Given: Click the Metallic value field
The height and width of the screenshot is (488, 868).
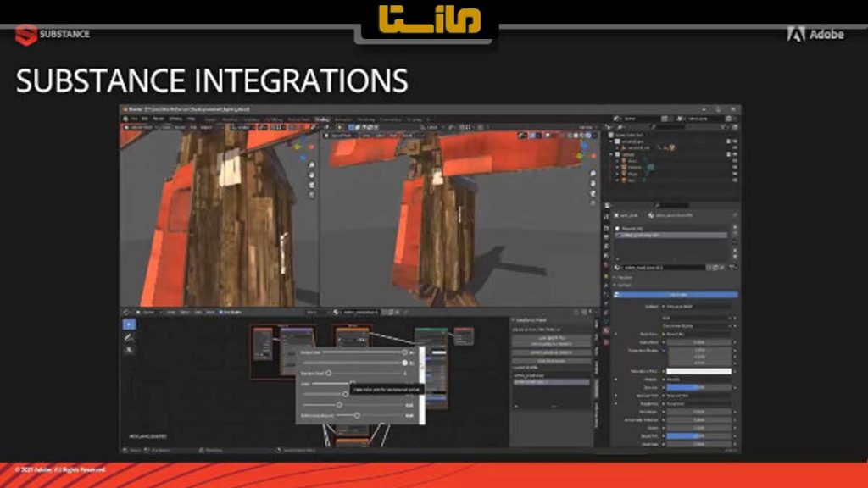Looking at the screenshot, I should pos(699,380).
